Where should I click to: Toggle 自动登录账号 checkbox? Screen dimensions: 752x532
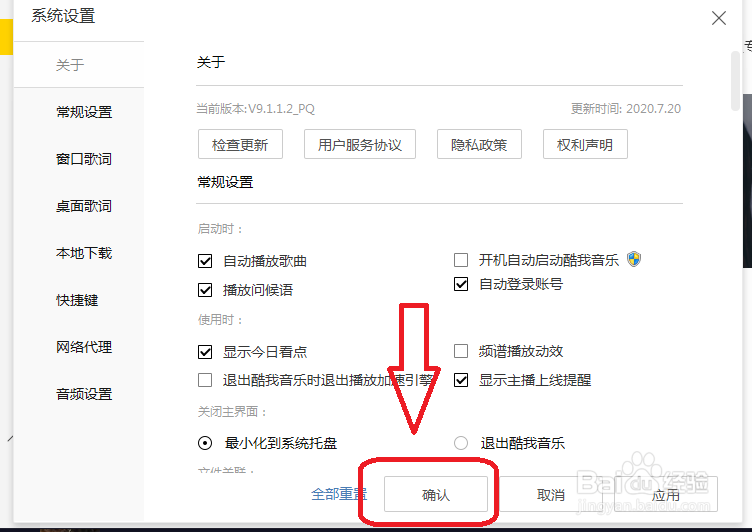[x=461, y=284]
